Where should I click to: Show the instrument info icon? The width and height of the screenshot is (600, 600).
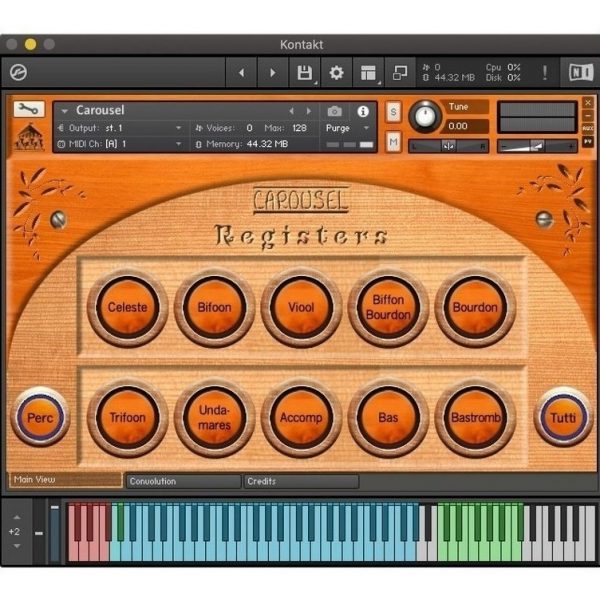[363, 111]
